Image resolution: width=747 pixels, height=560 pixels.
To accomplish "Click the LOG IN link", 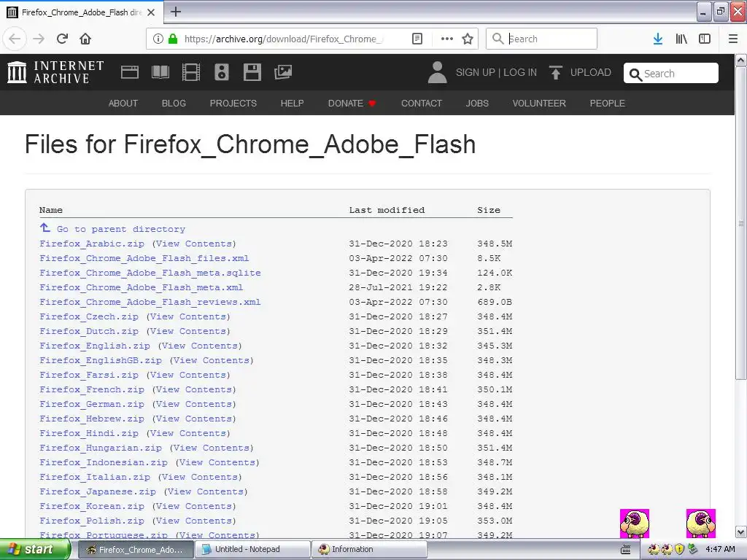I will coord(520,72).
